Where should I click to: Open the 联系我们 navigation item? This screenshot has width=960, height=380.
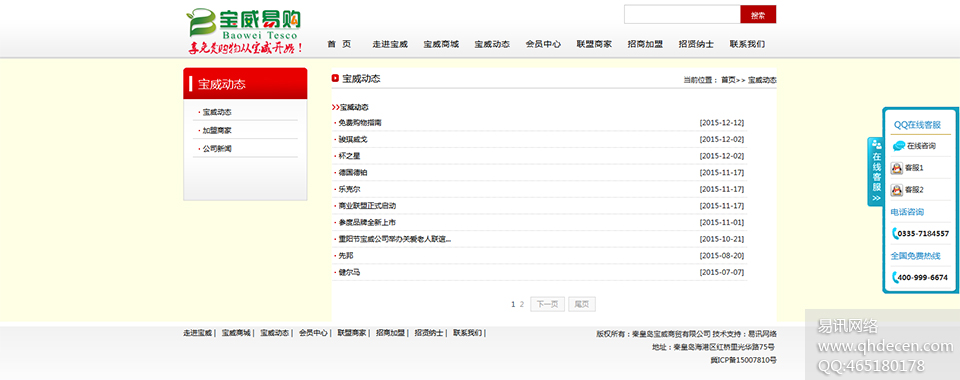(x=747, y=44)
